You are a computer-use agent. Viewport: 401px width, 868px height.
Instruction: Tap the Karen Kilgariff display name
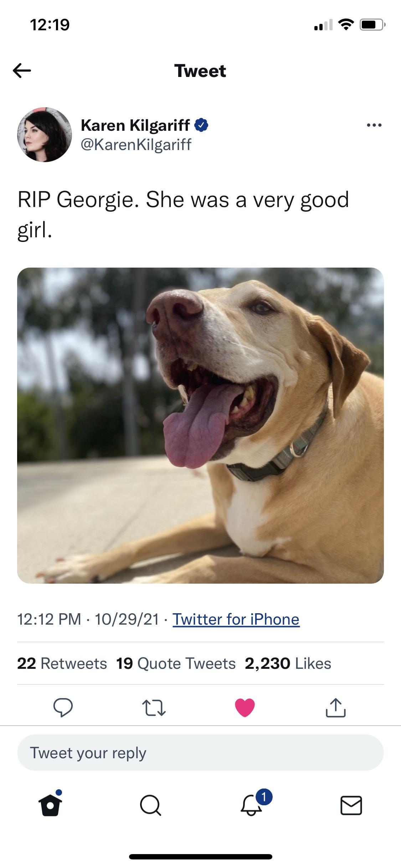click(x=135, y=125)
